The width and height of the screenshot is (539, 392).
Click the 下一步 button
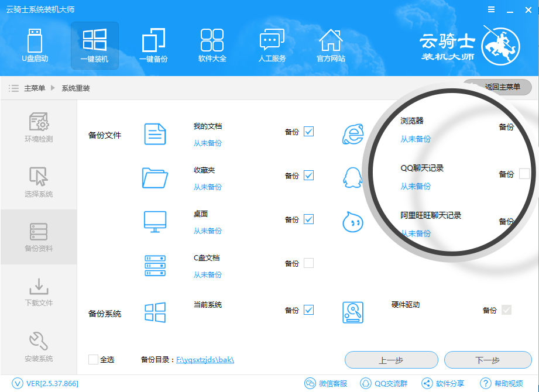(487, 360)
